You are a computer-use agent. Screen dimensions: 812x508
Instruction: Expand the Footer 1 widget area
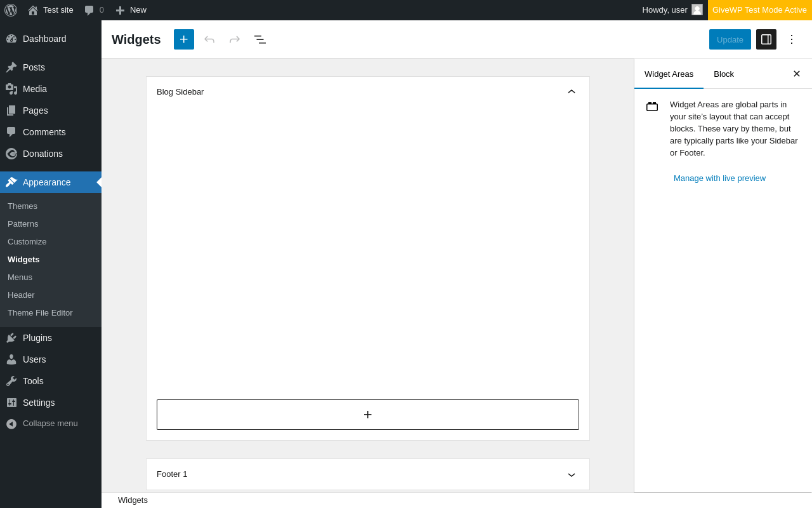pyautogui.click(x=572, y=474)
